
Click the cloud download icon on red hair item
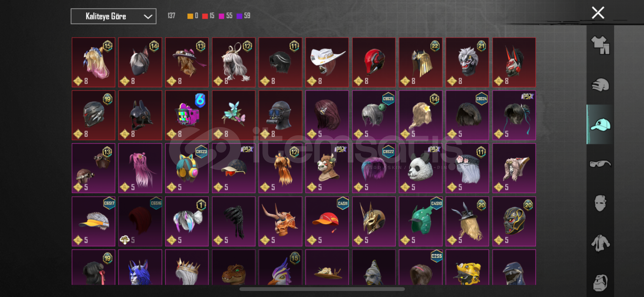(125, 240)
